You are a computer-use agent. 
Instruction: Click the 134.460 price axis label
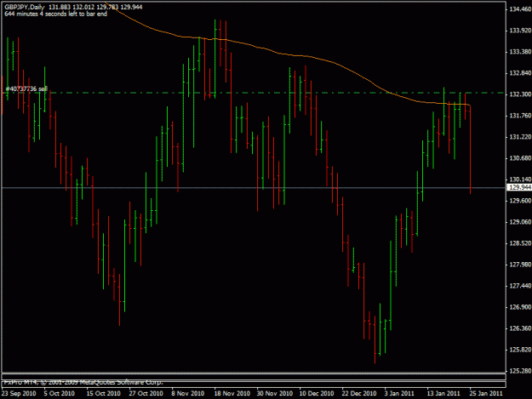point(520,9)
